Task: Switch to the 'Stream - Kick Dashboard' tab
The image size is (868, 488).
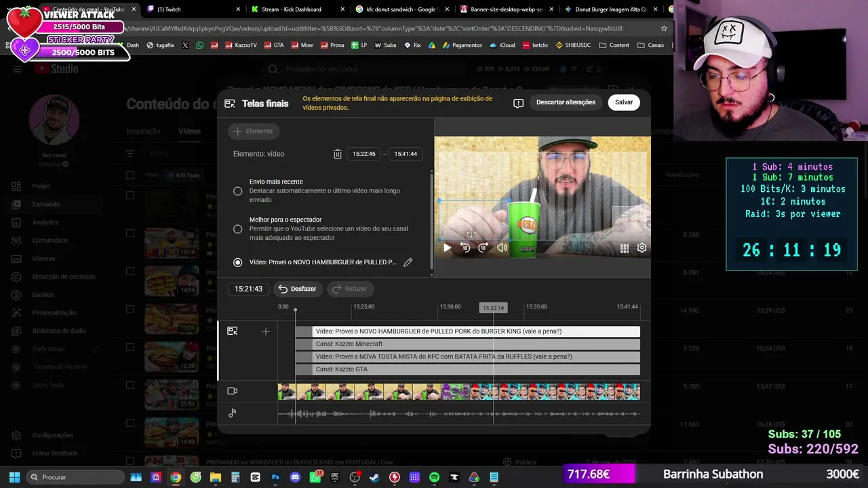Action: tap(296, 9)
